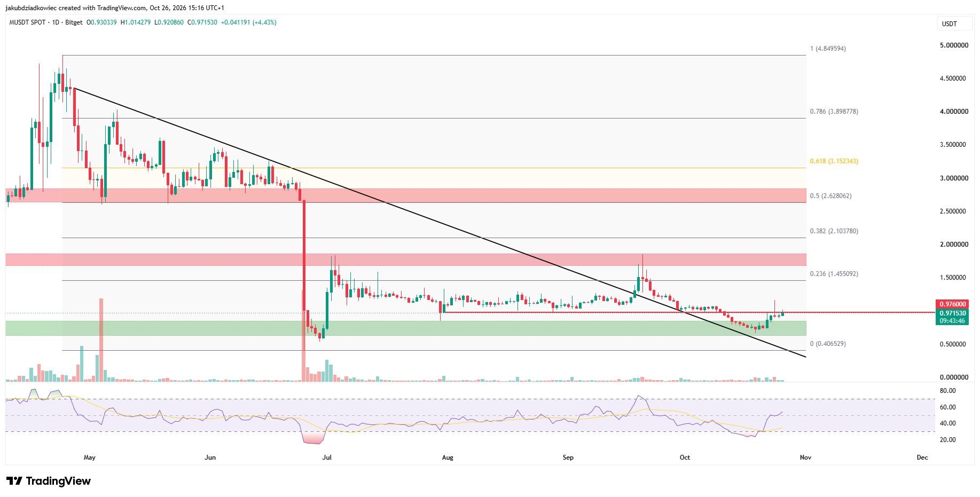Click the open value O0.930339
The image size is (980, 497).
102,22
